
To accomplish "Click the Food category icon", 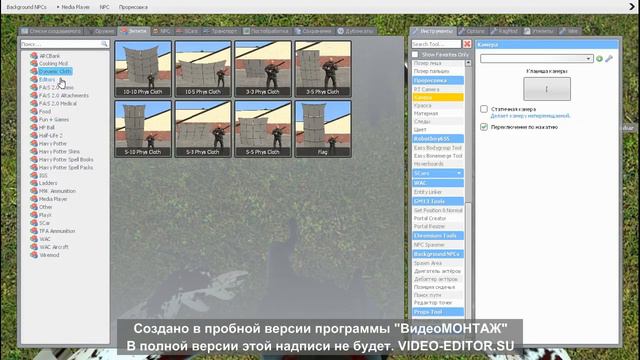I will tap(34, 111).
